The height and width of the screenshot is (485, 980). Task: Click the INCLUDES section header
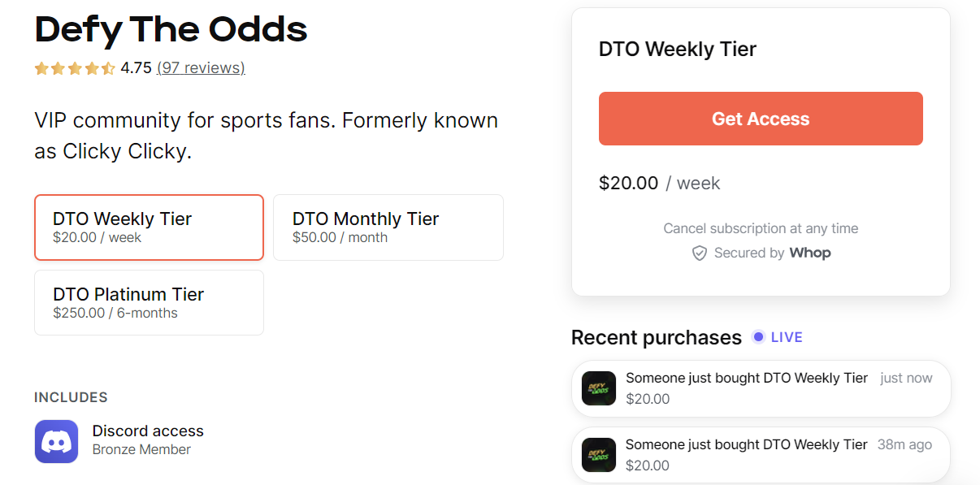click(x=71, y=397)
